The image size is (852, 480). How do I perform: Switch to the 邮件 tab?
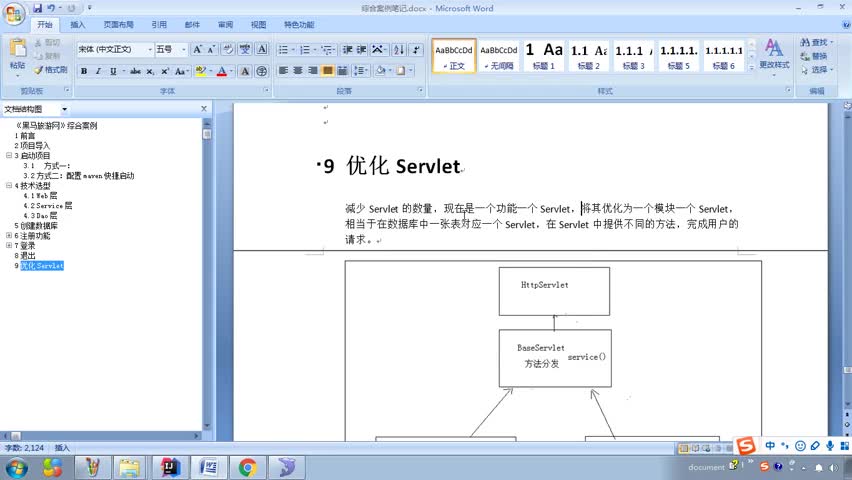(192, 24)
